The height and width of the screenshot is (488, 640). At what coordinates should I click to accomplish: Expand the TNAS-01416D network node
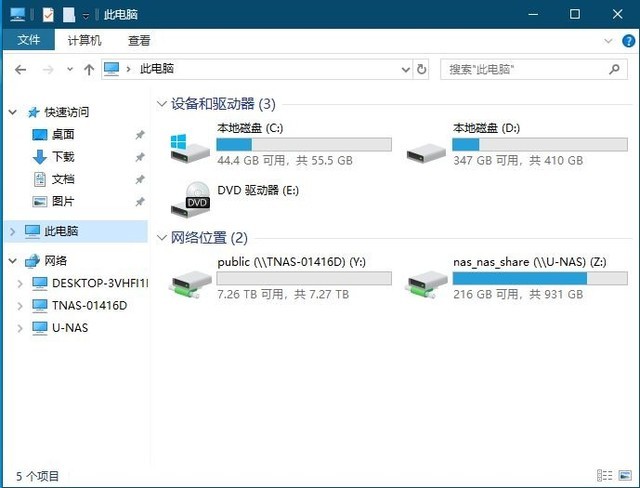[20, 306]
